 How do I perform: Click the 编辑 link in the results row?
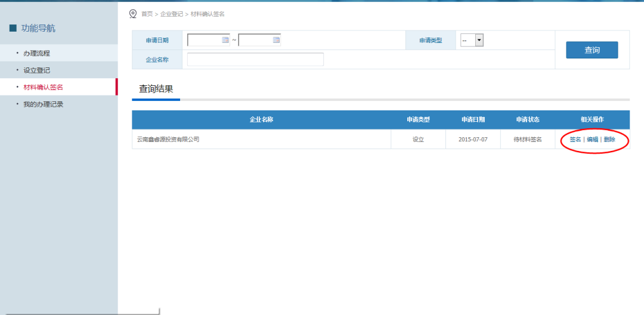[x=592, y=140]
